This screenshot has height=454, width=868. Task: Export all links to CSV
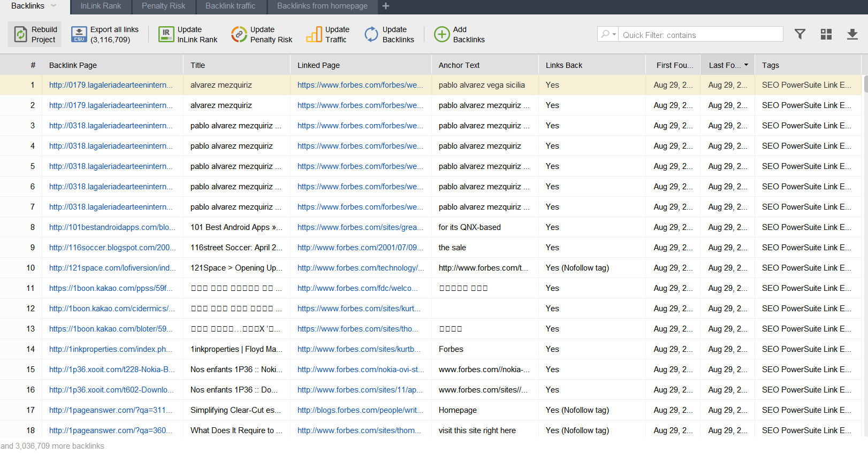(79, 35)
